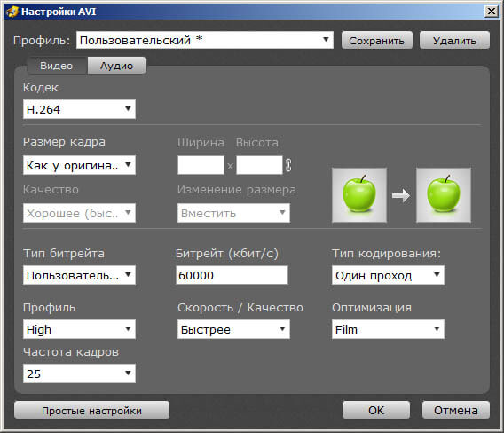Screen dimensions: 504x433
Task: Click the Простые настройки button
Action: (91, 410)
